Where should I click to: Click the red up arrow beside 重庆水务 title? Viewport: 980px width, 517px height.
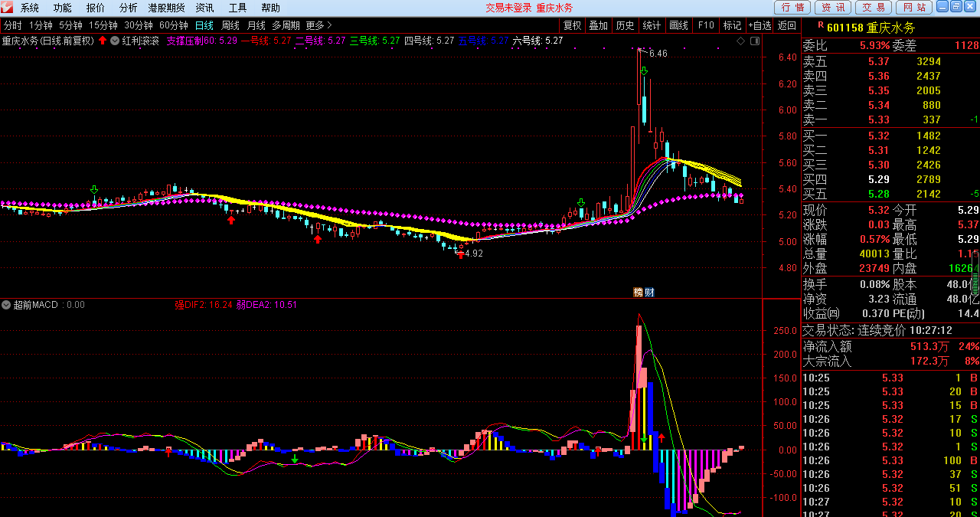pyautogui.click(x=103, y=41)
